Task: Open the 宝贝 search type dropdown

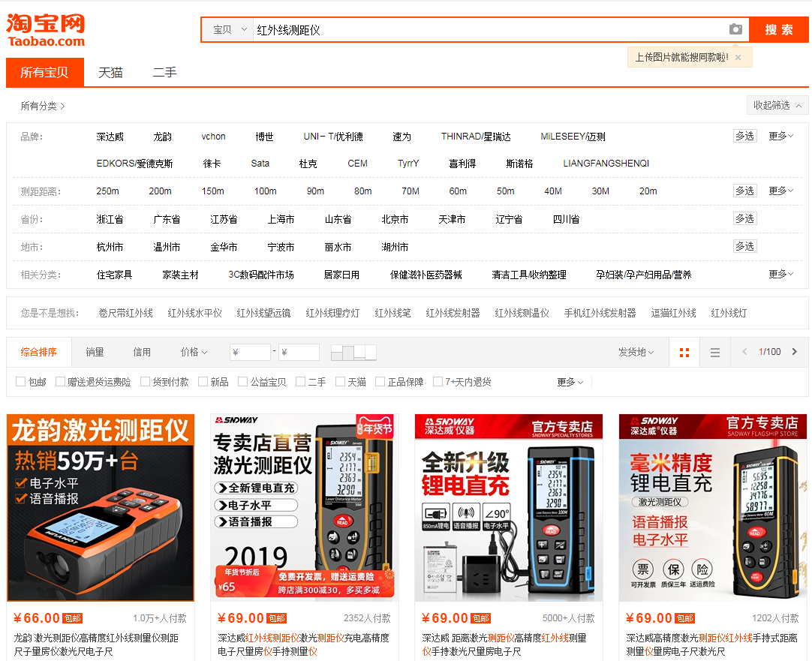Action: pyautogui.click(x=228, y=29)
